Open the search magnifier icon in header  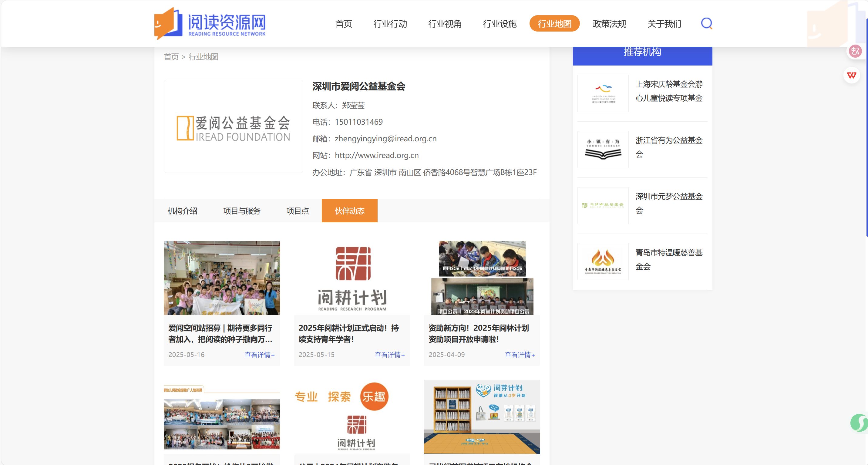(707, 23)
